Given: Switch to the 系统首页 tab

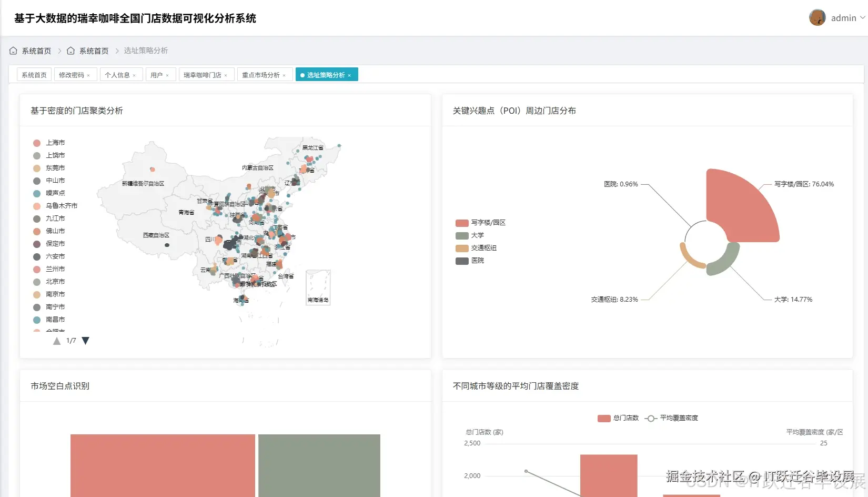Looking at the screenshot, I should click(34, 75).
